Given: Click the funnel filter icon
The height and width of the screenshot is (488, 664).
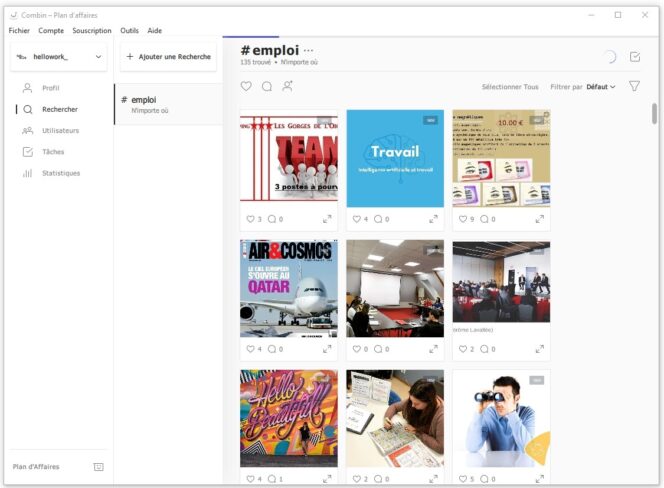Looking at the screenshot, I should coord(634,86).
